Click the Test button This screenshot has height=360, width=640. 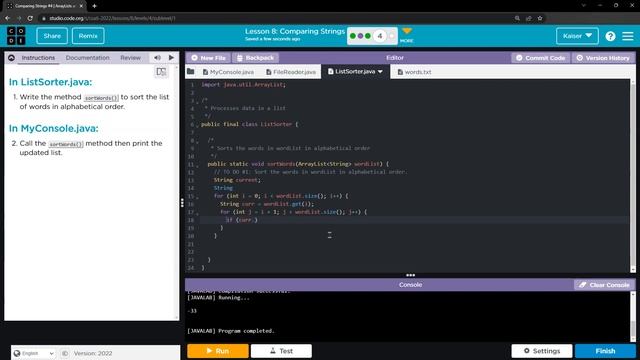point(281,351)
